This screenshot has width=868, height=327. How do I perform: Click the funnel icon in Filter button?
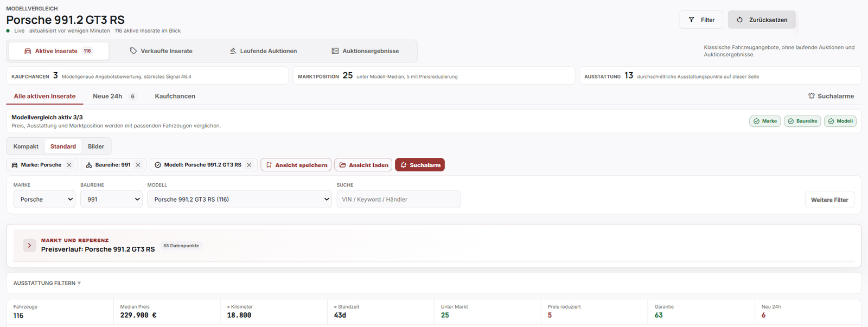click(x=691, y=20)
